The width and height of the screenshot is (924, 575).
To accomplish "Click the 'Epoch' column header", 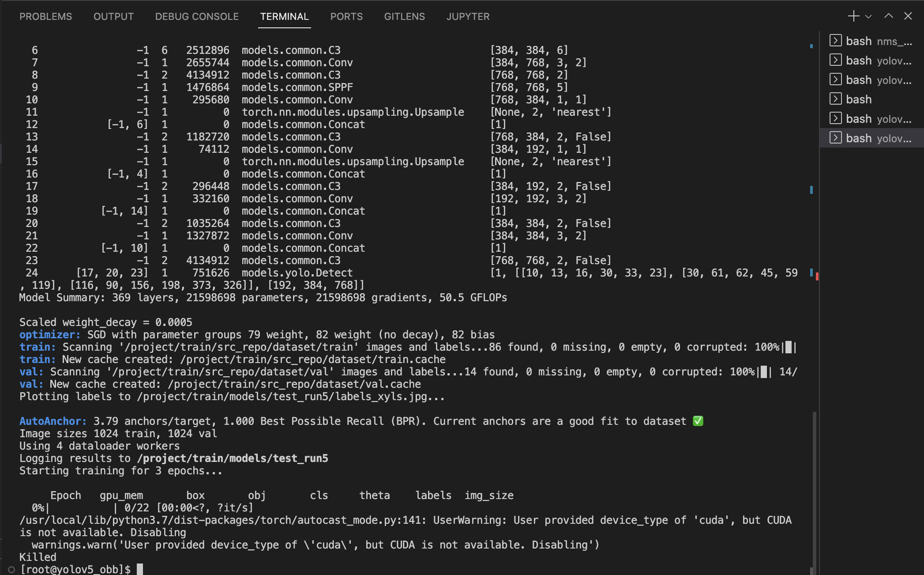I will (66, 496).
